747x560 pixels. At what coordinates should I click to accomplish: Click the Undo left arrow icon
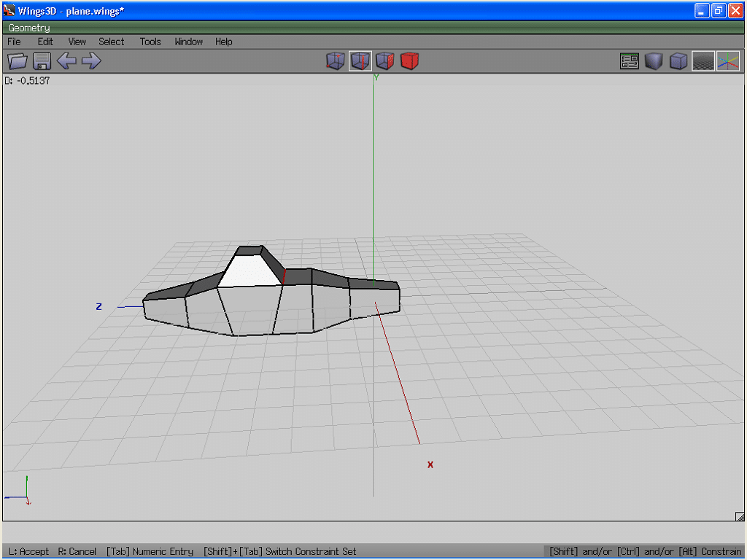(66, 61)
